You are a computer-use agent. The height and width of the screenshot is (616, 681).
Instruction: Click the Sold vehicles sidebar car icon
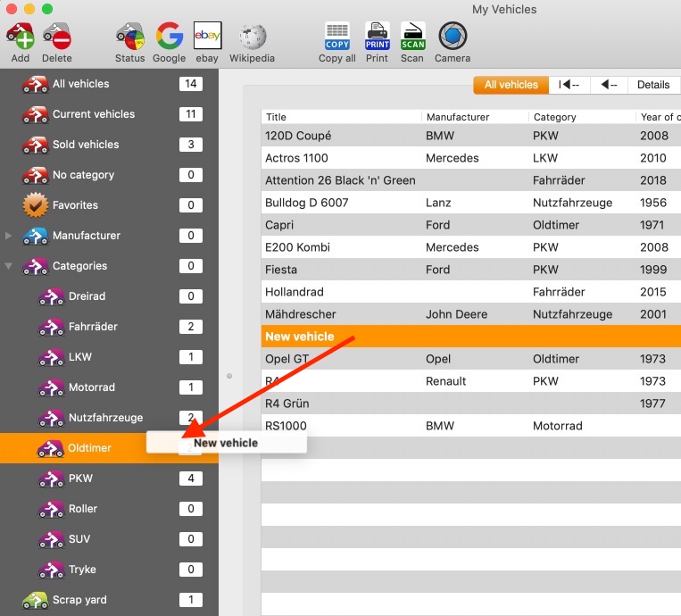point(35,145)
